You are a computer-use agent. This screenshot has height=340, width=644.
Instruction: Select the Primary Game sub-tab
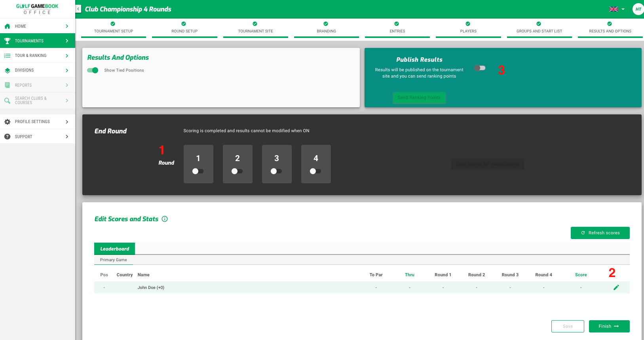click(x=114, y=260)
